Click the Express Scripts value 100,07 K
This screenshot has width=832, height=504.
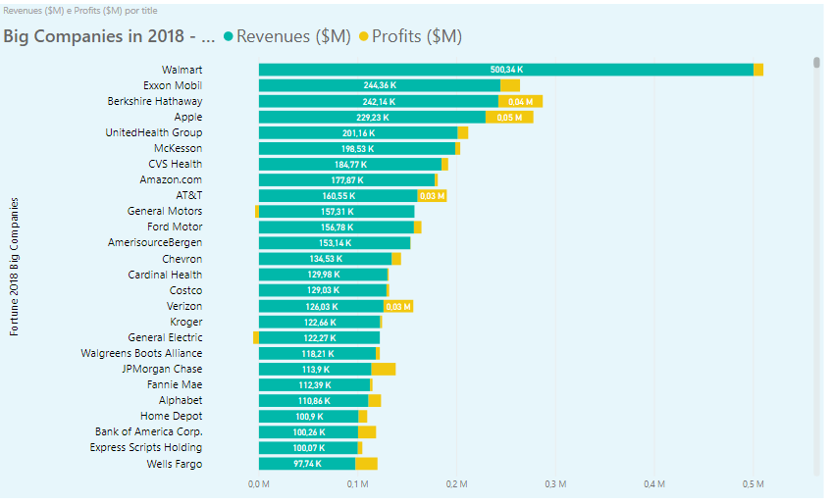tap(309, 448)
